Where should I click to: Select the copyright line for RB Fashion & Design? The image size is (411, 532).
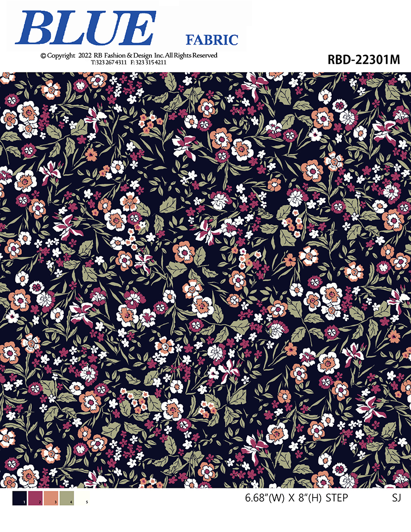pyautogui.click(x=129, y=55)
